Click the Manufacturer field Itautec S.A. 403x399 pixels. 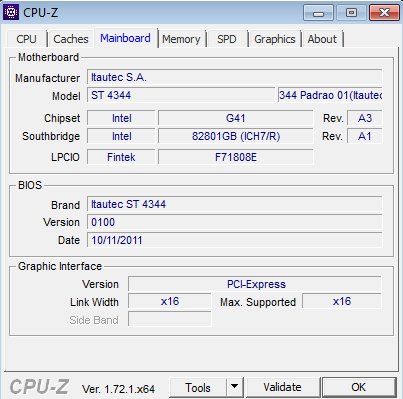pos(235,77)
